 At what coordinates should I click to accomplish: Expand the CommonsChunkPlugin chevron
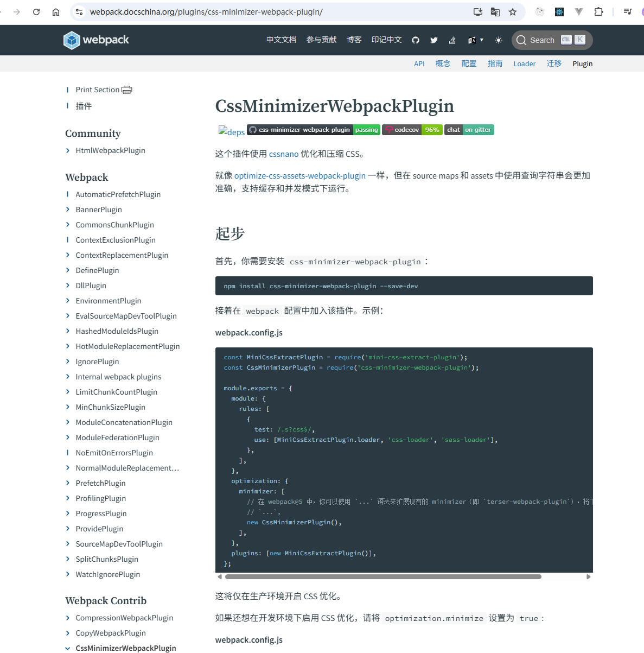tap(68, 225)
